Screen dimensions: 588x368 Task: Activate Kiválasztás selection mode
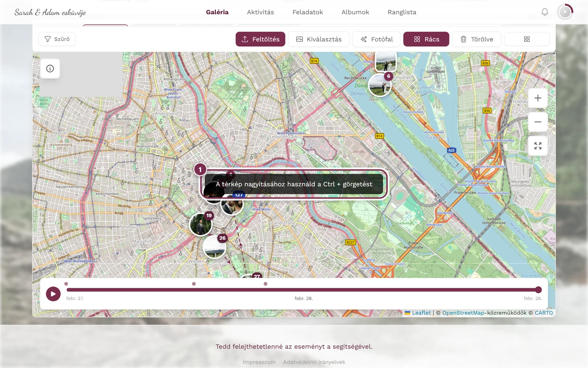319,39
